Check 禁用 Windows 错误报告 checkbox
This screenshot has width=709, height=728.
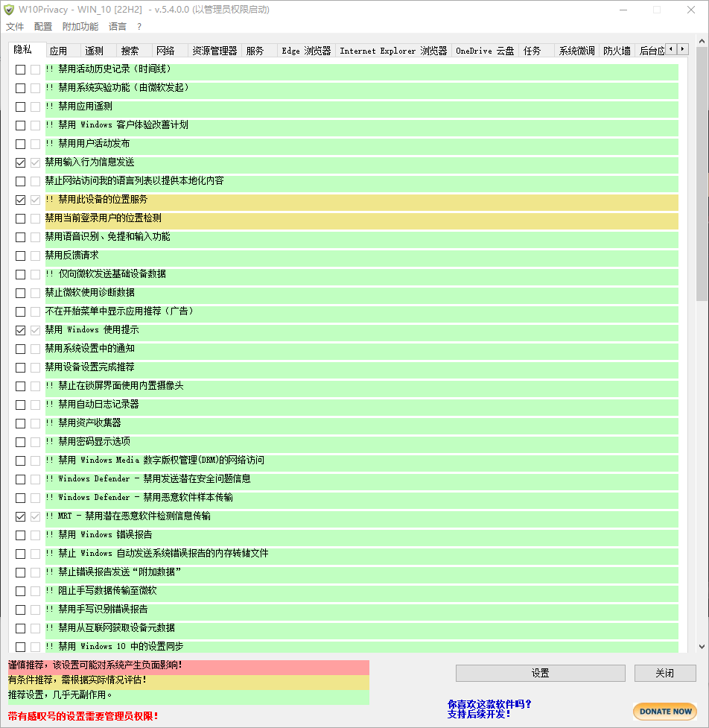(20, 535)
